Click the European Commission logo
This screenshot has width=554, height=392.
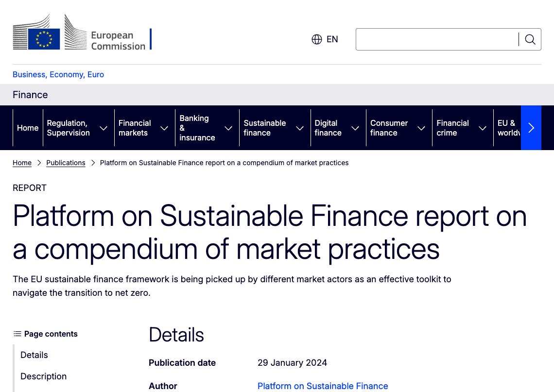(83, 32)
